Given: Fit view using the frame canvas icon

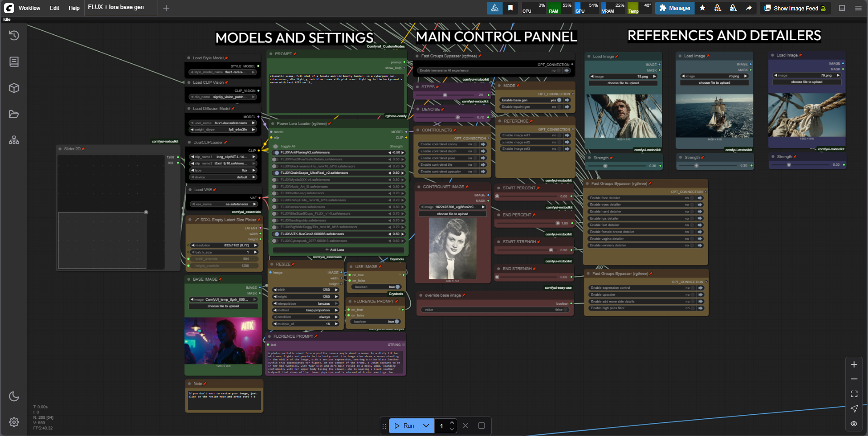Looking at the screenshot, I should click(x=854, y=394).
